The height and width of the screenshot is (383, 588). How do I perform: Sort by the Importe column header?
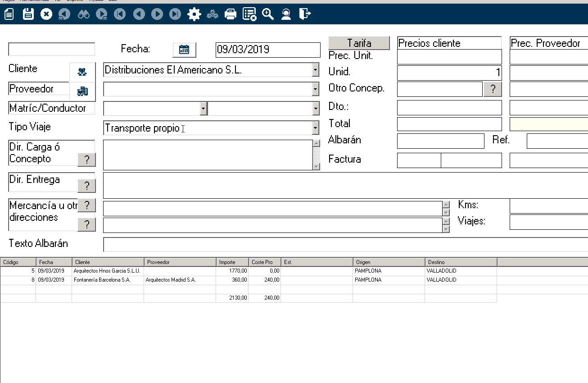(x=232, y=262)
